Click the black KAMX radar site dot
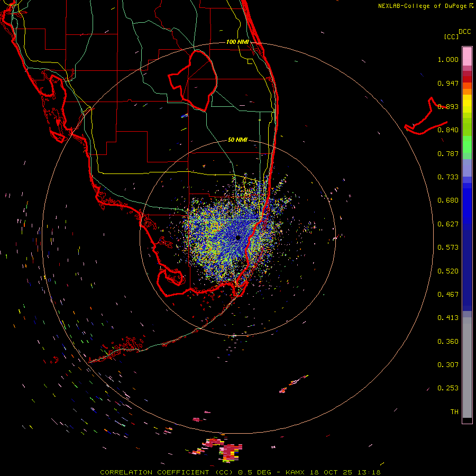The image size is (476, 476). point(238,237)
